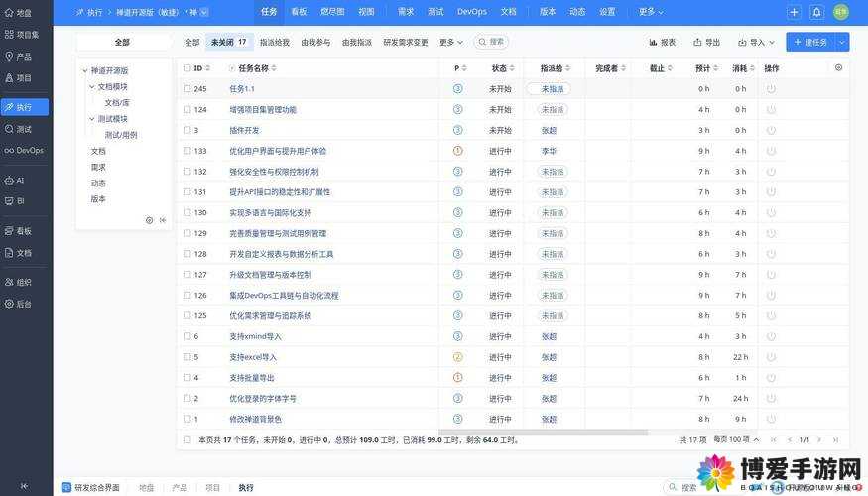Open 看板 in the sidebar
This screenshot has height=496, width=868.
18,231
